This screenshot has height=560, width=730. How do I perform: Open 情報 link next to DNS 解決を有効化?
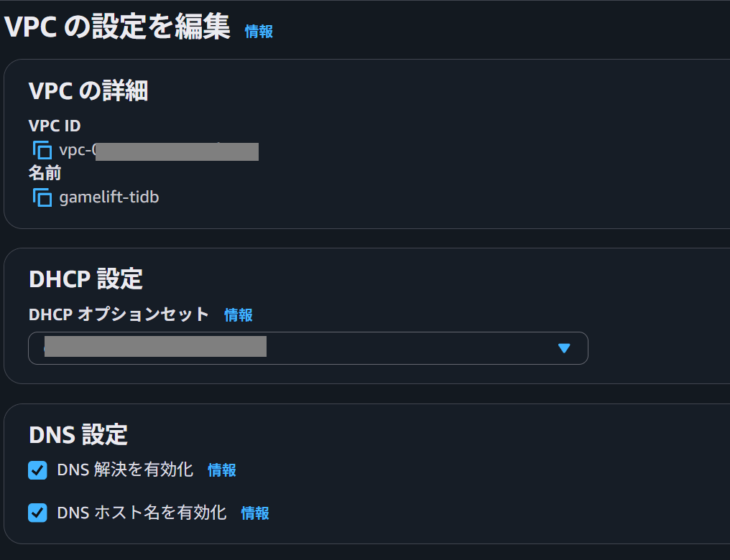pos(222,470)
